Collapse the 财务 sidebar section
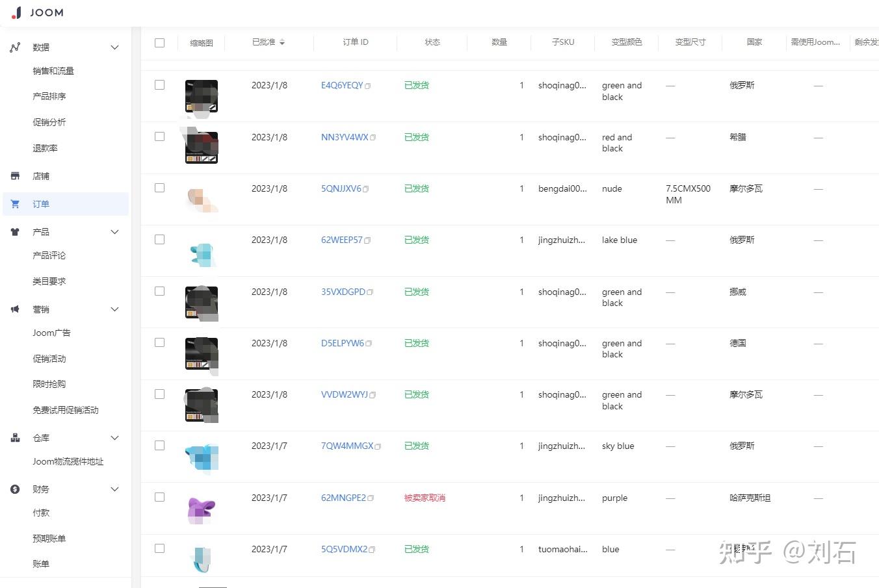Image resolution: width=879 pixels, height=588 pixels. pyautogui.click(x=114, y=489)
